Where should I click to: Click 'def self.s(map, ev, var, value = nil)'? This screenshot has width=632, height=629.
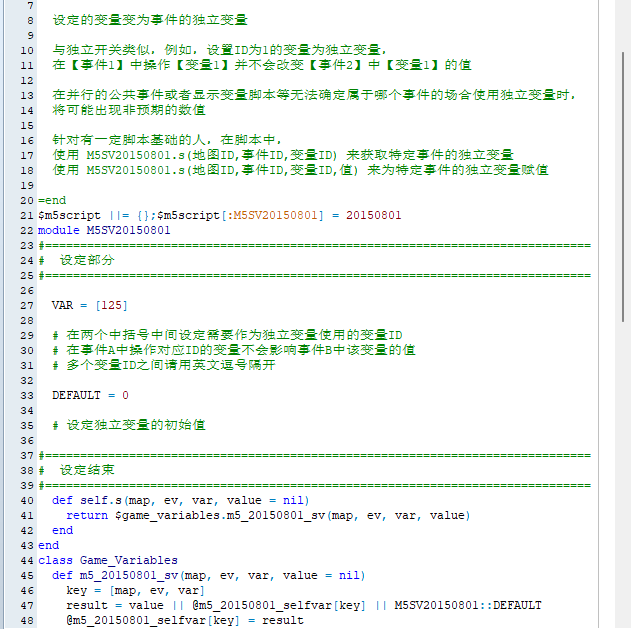[x=181, y=500]
